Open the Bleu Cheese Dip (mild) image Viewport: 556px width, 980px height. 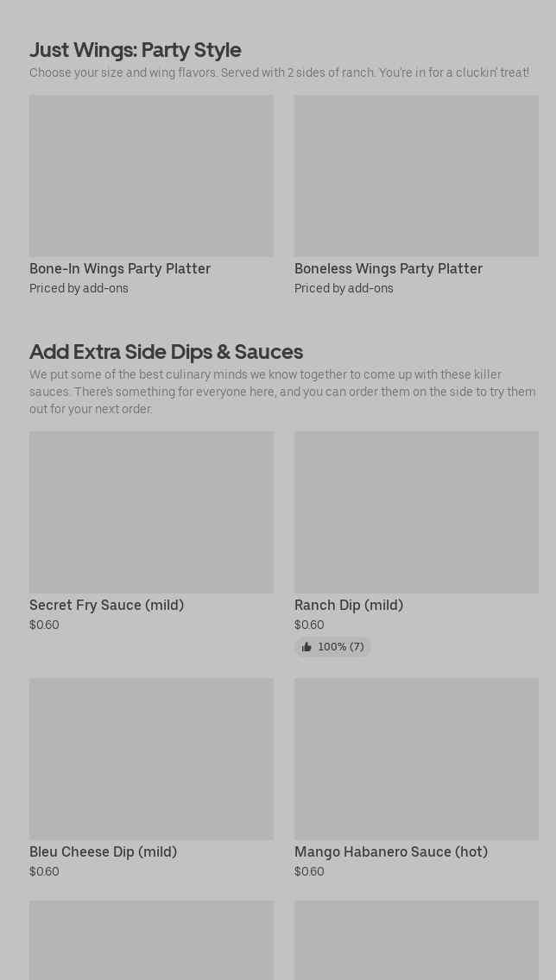click(151, 759)
